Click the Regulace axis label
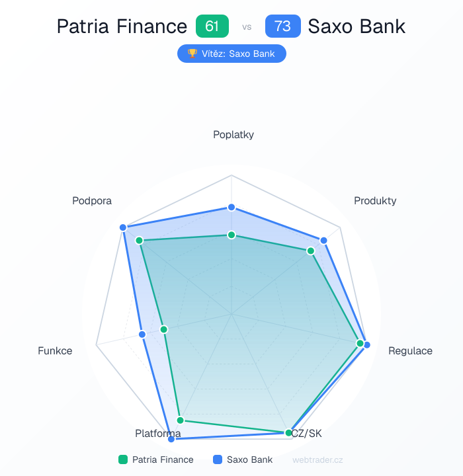 point(410,350)
